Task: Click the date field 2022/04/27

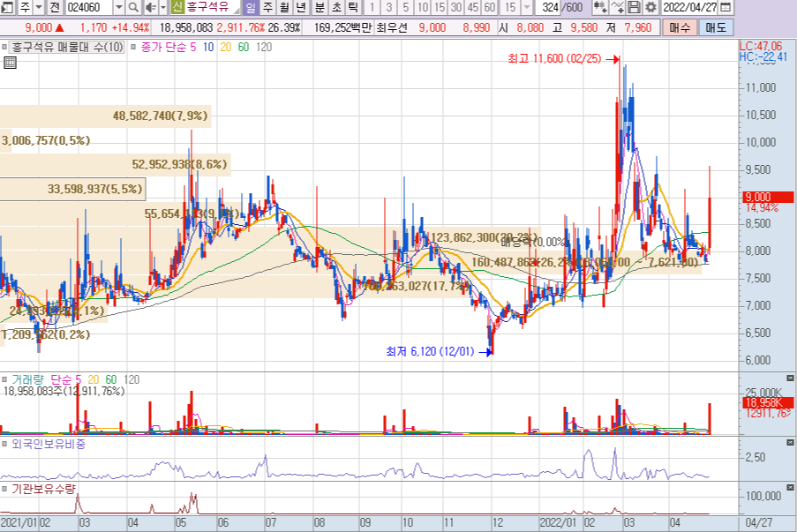Action: (x=690, y=7)
